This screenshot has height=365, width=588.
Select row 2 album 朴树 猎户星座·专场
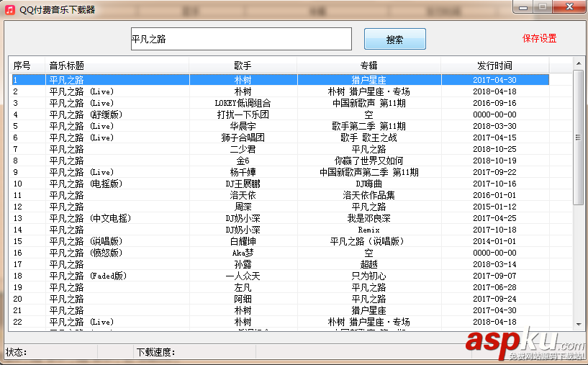tap(369, 91)
